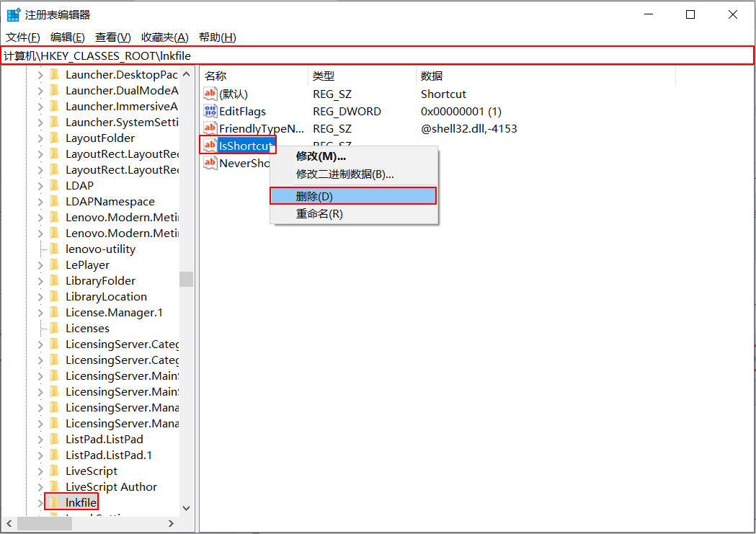The height and width of the screenshot is (534, 756).
Task: Click the LibraryFolder folder icon
Action: click(55, 280)
